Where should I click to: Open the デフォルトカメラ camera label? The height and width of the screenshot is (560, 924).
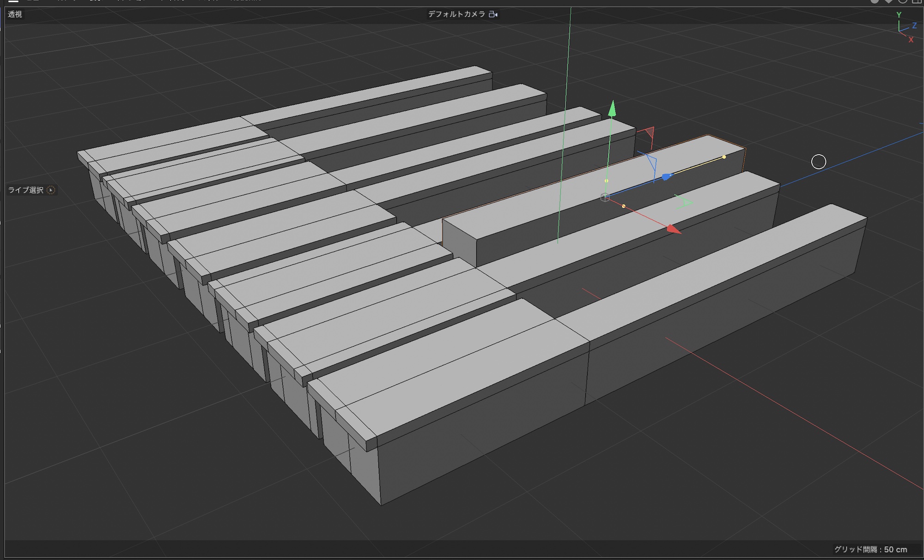456,14
